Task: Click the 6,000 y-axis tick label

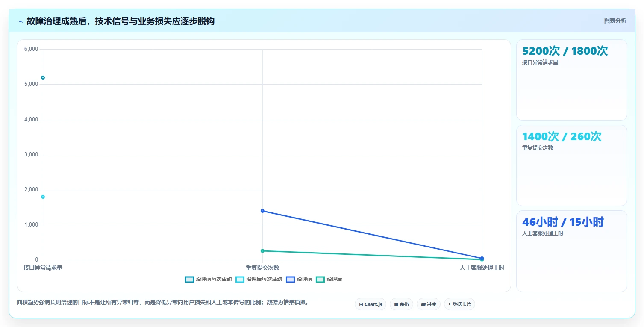Action: coord(31,49)
